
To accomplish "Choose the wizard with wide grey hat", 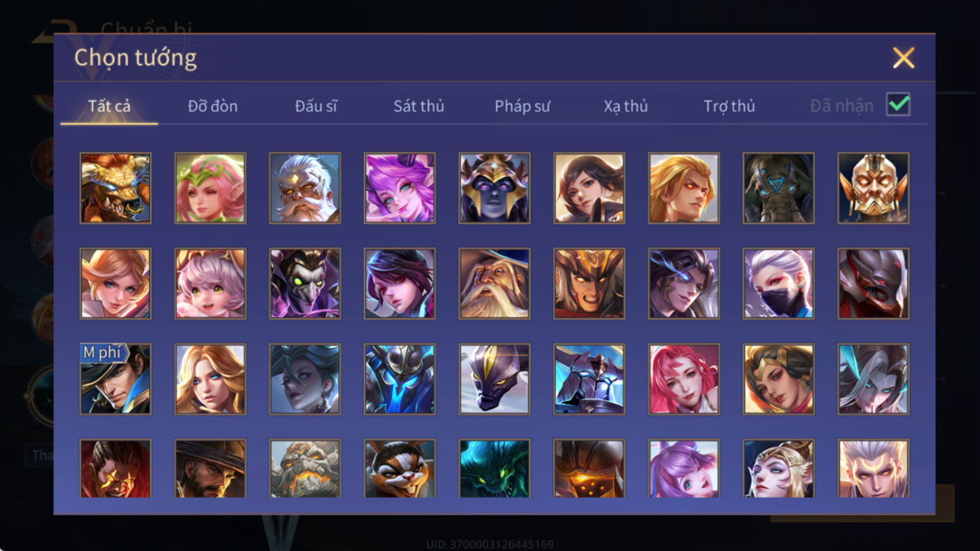I will click(x=494, y=283).
